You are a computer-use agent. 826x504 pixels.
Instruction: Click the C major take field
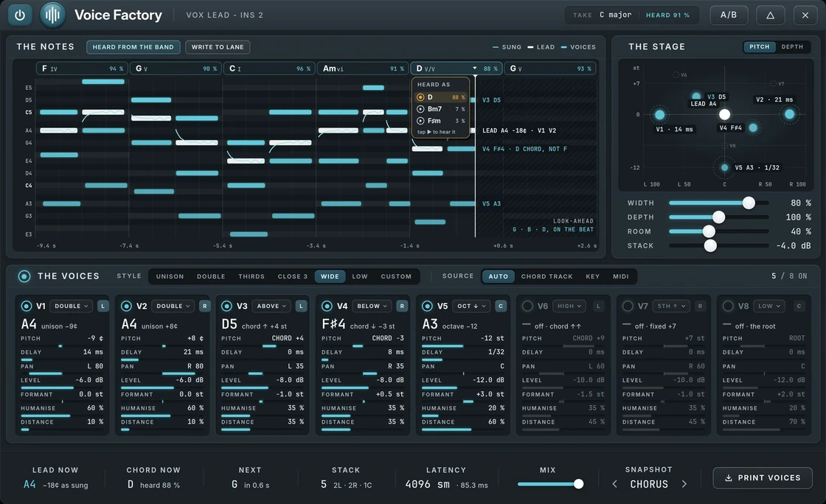click(615, 15)
